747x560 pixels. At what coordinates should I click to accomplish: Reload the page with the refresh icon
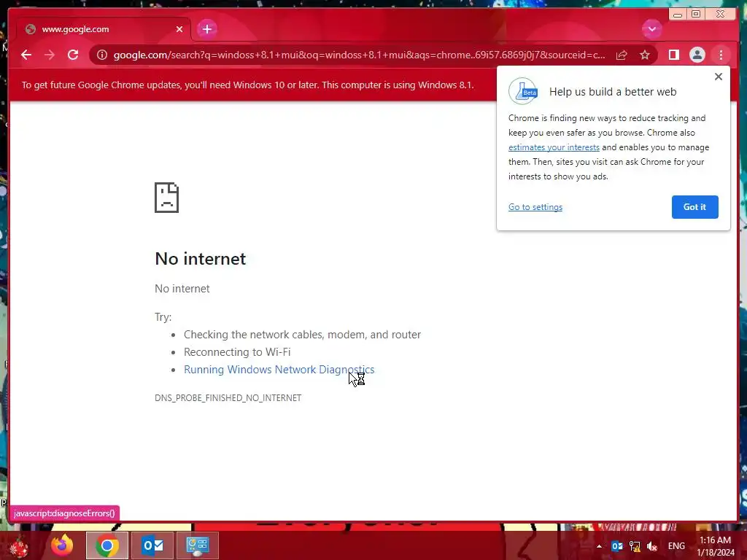click(x=73, y=55)
